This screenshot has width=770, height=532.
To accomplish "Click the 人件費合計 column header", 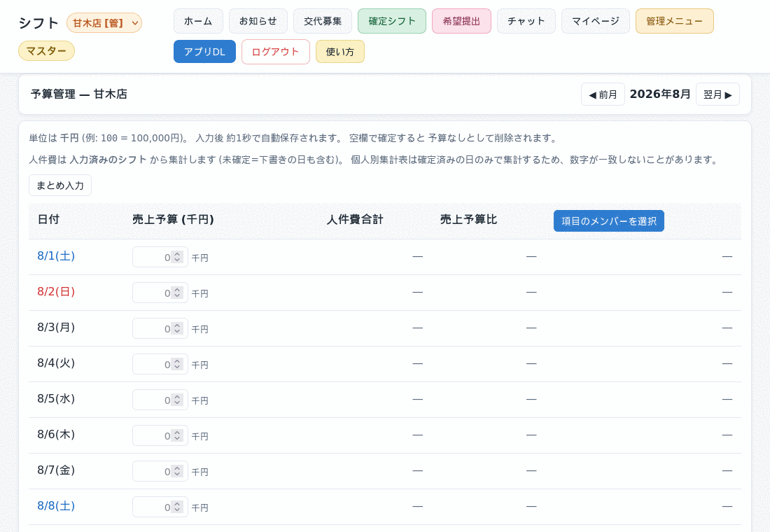I will point(355,220).
